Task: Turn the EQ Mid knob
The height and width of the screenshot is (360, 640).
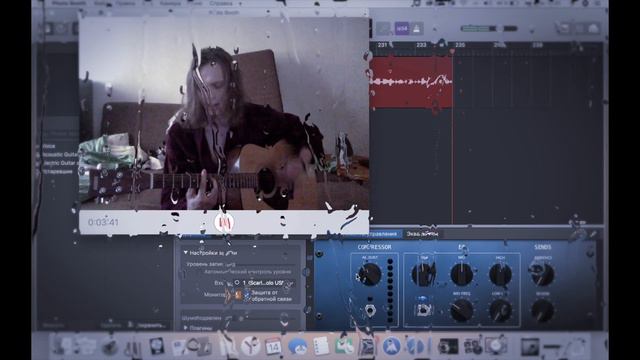Action: (x=462, y=274)
